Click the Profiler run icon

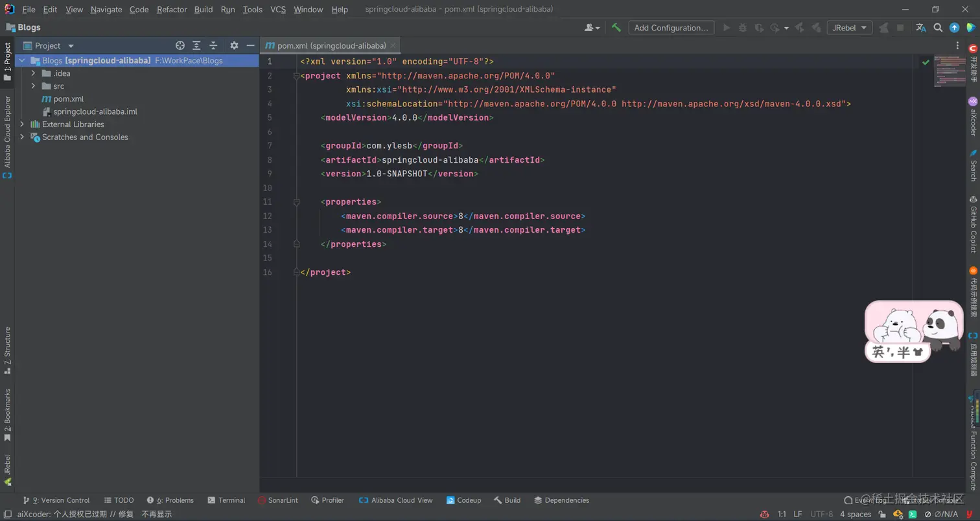[x=775, y=28]
